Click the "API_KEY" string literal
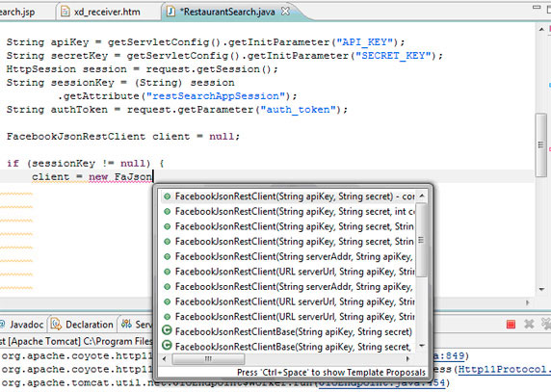The image size is (551, 392). 364,42
